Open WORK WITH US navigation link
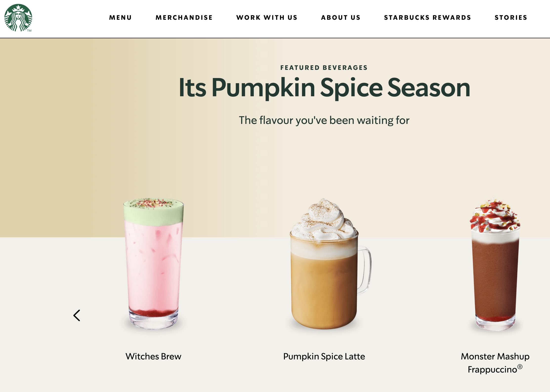This screenshot has height=392, width=550. [x=267, y=18]
